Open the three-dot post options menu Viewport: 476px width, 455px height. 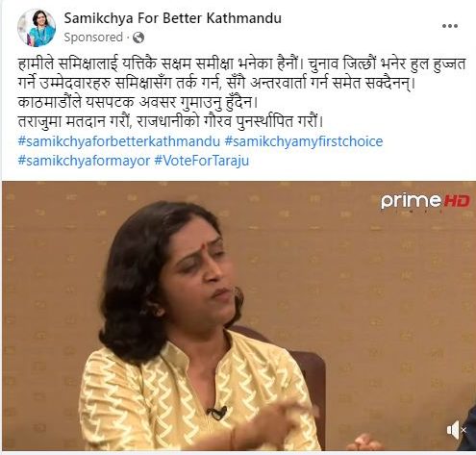[450, 26]
